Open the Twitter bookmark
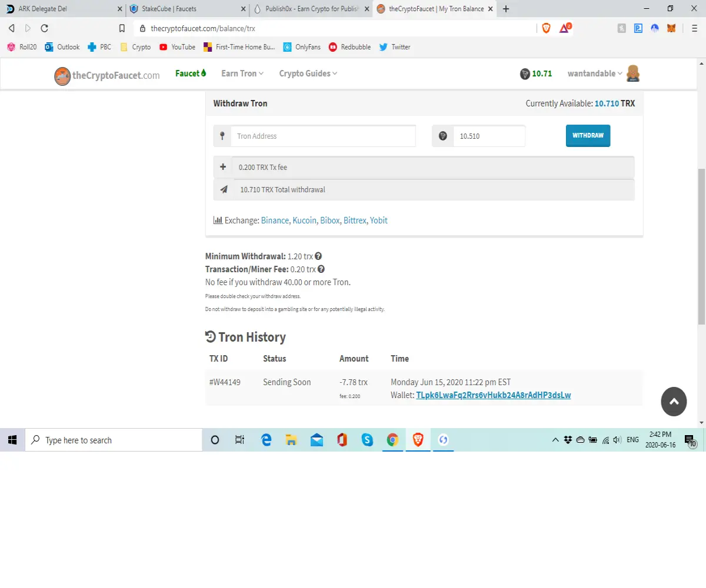Image resolution: width=706 pixels, height=588 pixels. coord(395,47)
